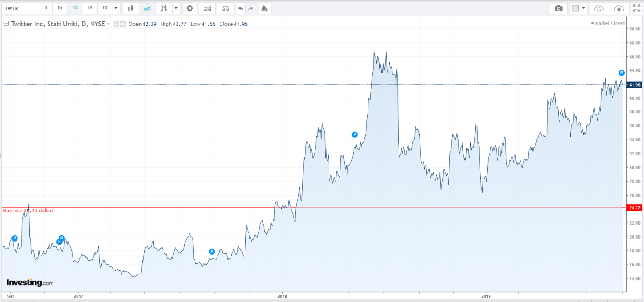
Task: Click the 36.00 price axis label
Action: [634, 126]
